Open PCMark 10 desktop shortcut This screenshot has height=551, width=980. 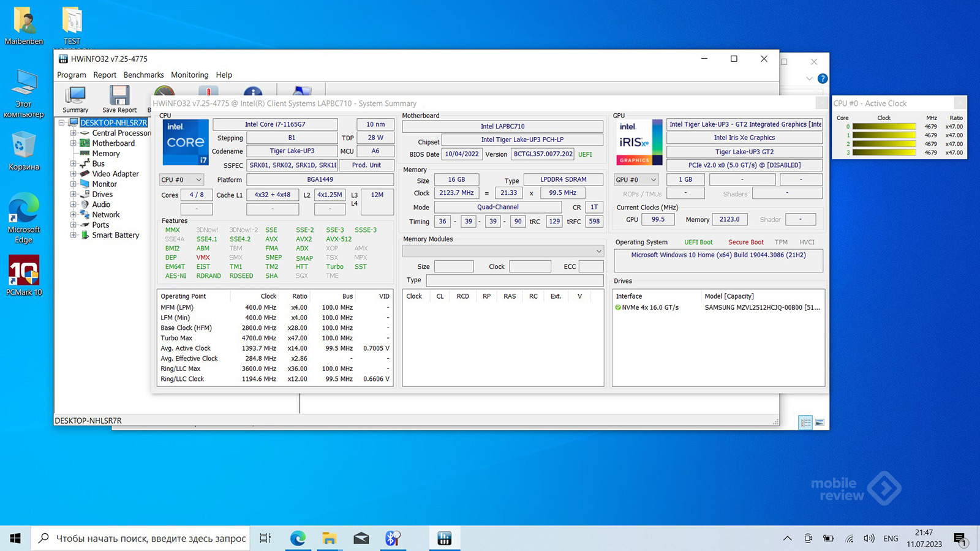24,275
